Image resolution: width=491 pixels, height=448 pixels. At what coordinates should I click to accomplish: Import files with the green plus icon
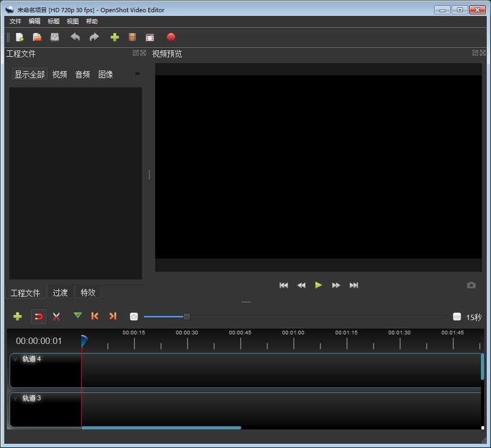[115, 37]
